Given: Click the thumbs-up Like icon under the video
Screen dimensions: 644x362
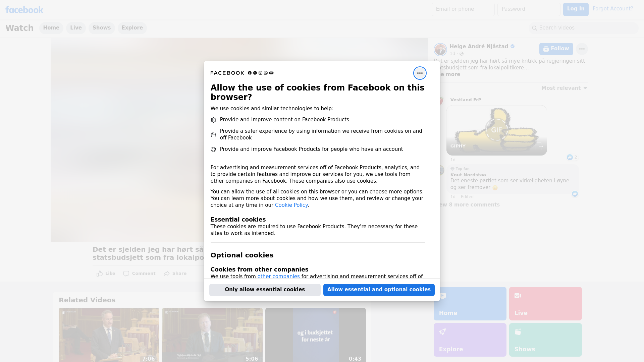Looking at the screenshot, I should click(100, 274).
